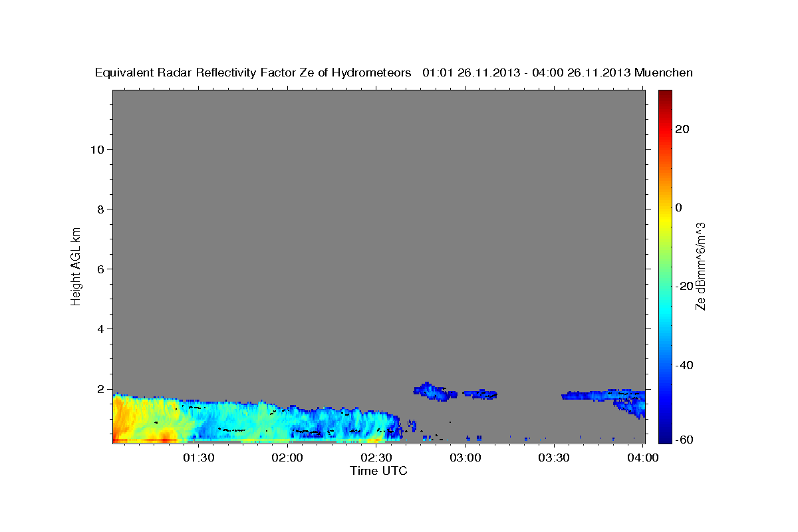Screen dimensions: 798x532
Task: Click the dark red top of the colorbar
Action: click(665, 96)
